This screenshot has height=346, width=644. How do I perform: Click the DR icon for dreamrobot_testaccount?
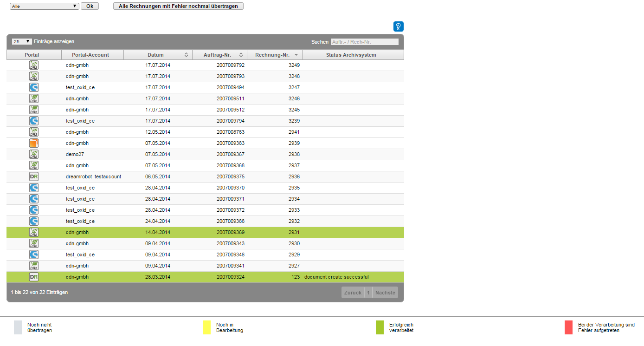coord(34,176)
